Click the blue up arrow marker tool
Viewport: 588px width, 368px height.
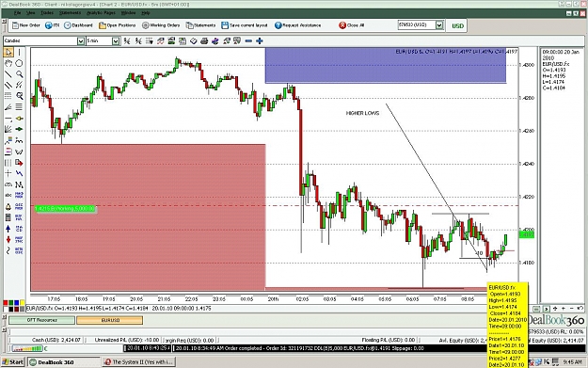pos(8,229)
